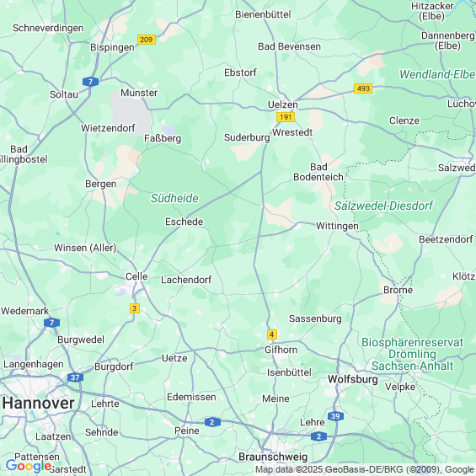Click the yellow 493 road shield
Image resolution: width=476 pixels, height=476 pixels.
363,88
